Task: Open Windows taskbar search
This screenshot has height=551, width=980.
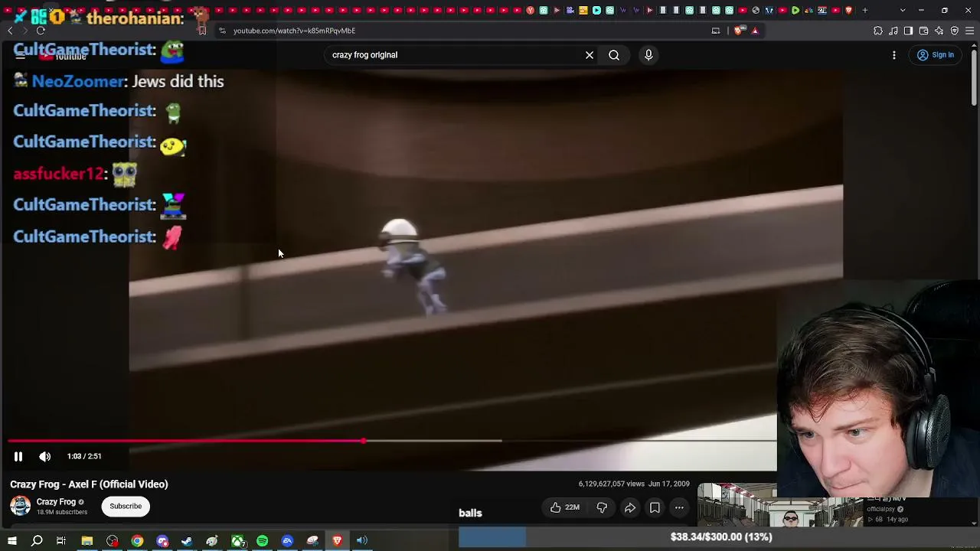Action: coord(37,541)
